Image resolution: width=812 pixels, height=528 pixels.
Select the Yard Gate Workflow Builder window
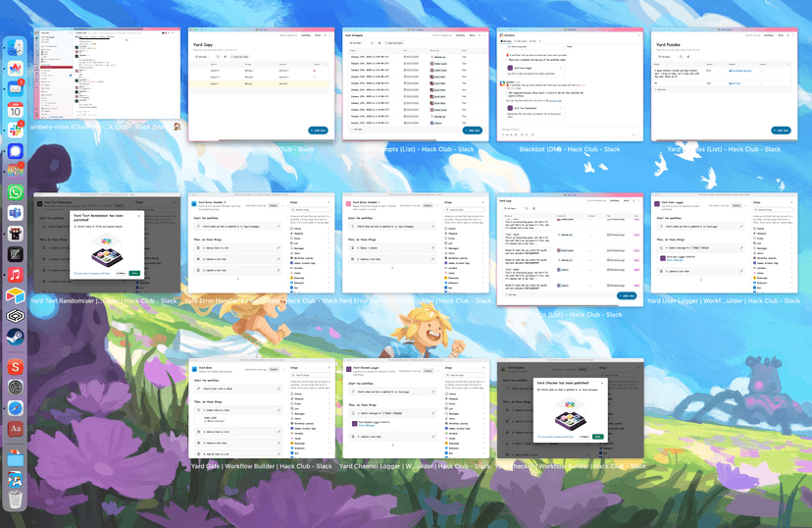pos(256,408)
